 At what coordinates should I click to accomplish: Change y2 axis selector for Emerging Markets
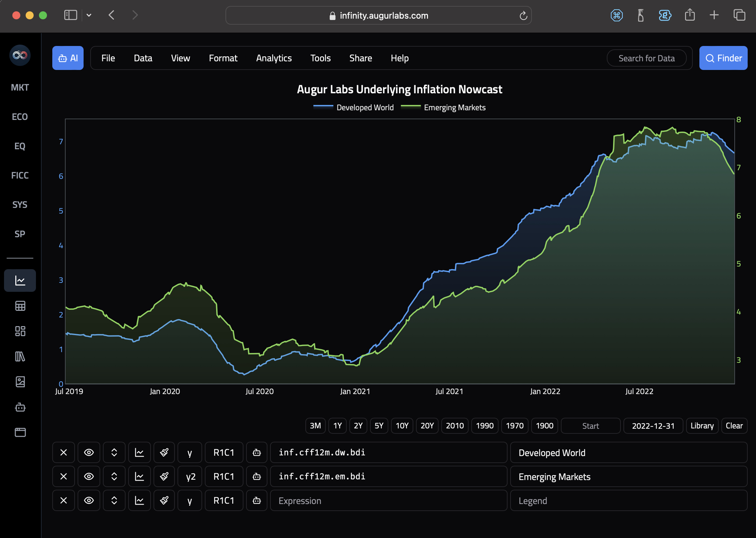point(190,476)
